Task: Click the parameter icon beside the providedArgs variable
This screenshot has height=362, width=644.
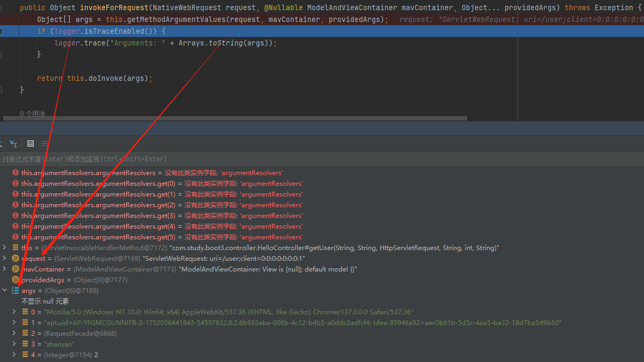Action: pos(16,280)
